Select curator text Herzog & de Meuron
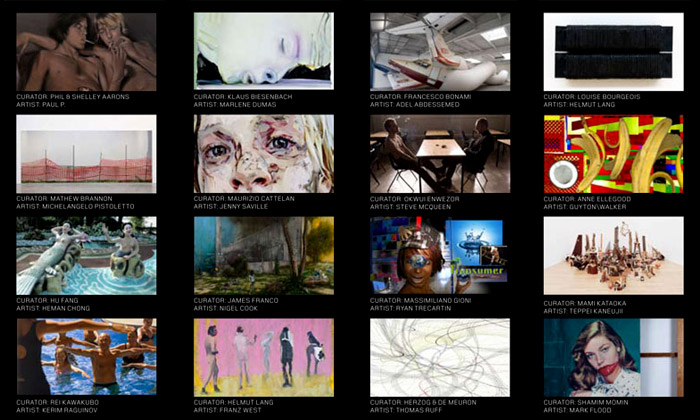Image resolution: width=700 pixels, height=420 pixels. point(423,402)
